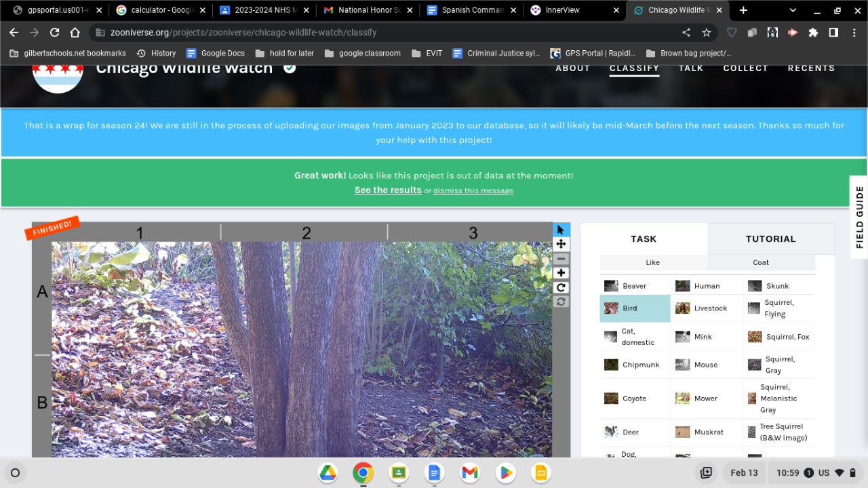The image size is (868, 488).
Task: Open Gmail from the shelf
Action: (x=470, y=473)
